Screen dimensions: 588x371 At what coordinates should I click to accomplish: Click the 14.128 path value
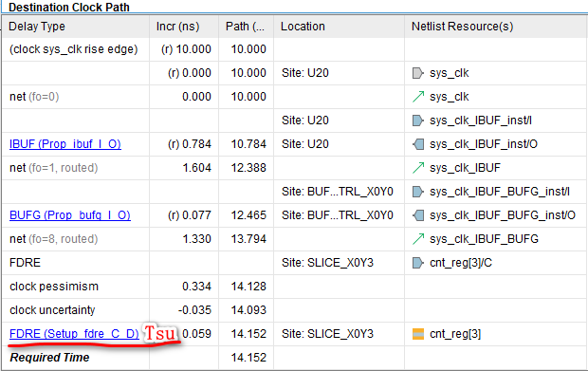click(248, 287)
